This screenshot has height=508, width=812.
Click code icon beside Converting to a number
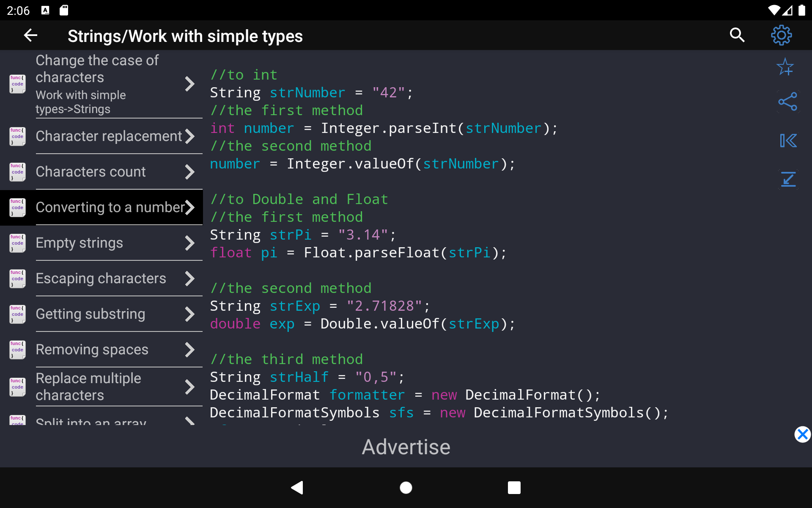[x=17, y=207]
